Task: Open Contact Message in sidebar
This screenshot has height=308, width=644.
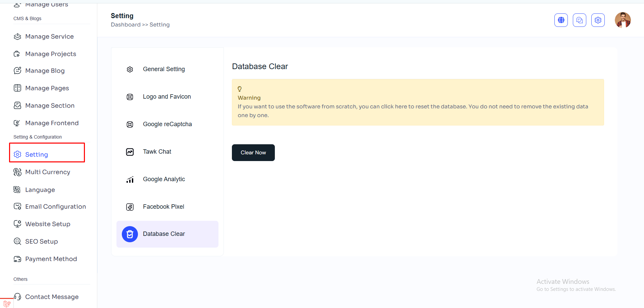Action: coord(52,297)
